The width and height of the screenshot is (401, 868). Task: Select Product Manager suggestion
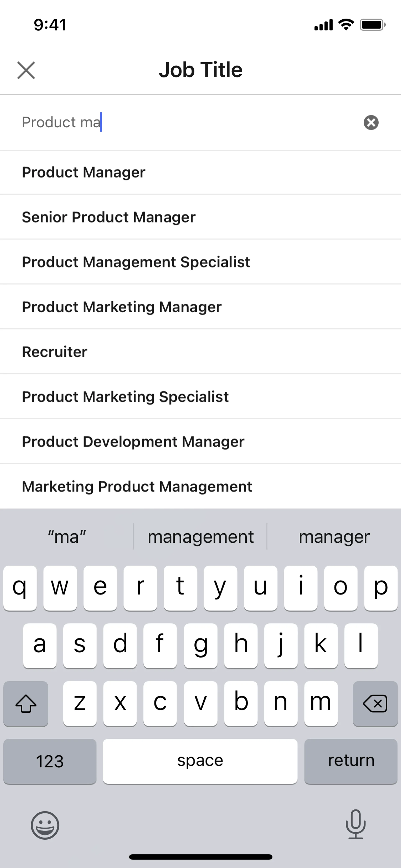pos(84,172)
